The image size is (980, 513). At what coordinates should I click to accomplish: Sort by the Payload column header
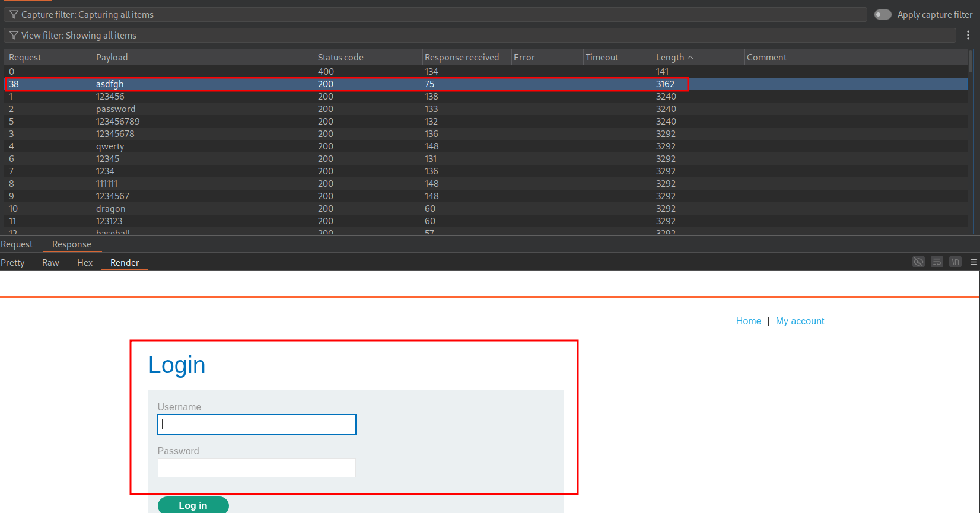click(112, 58)
